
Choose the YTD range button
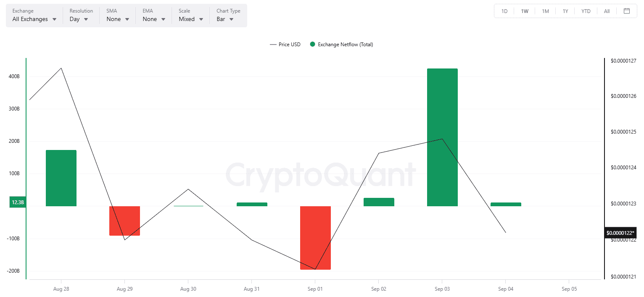[586, 11]
